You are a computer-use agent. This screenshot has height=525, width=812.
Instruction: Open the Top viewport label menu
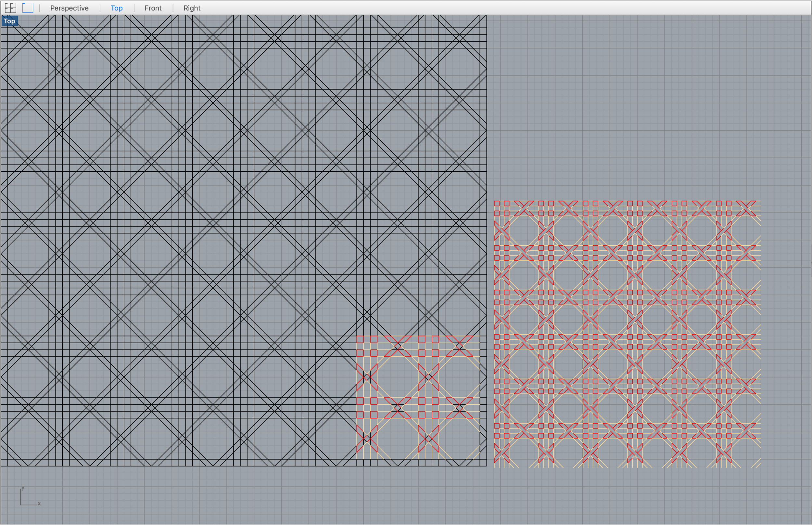[x=9, y=21]
